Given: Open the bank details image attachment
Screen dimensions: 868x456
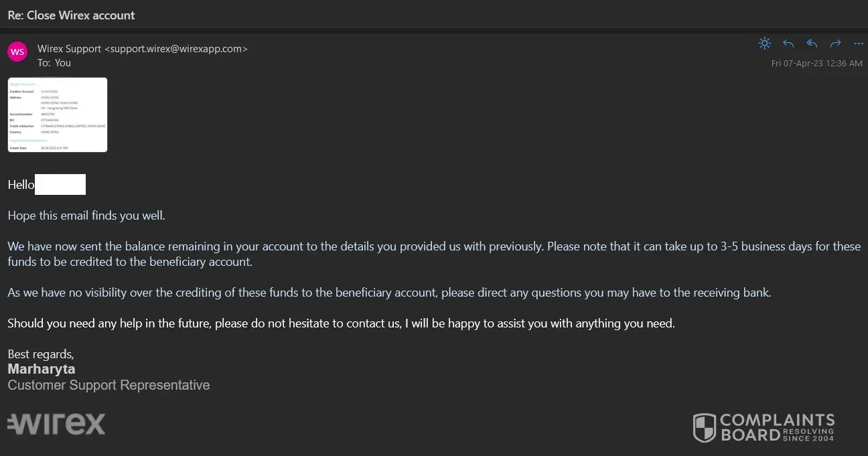Looking at the screenshot, I should [x=58, y=115].
